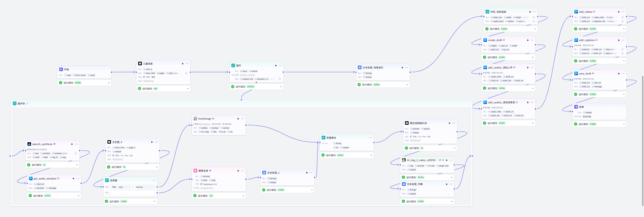Show more outputs on the 儿童故事 node
The width and height of the screenshot is (644, 217).
(186, 73)
